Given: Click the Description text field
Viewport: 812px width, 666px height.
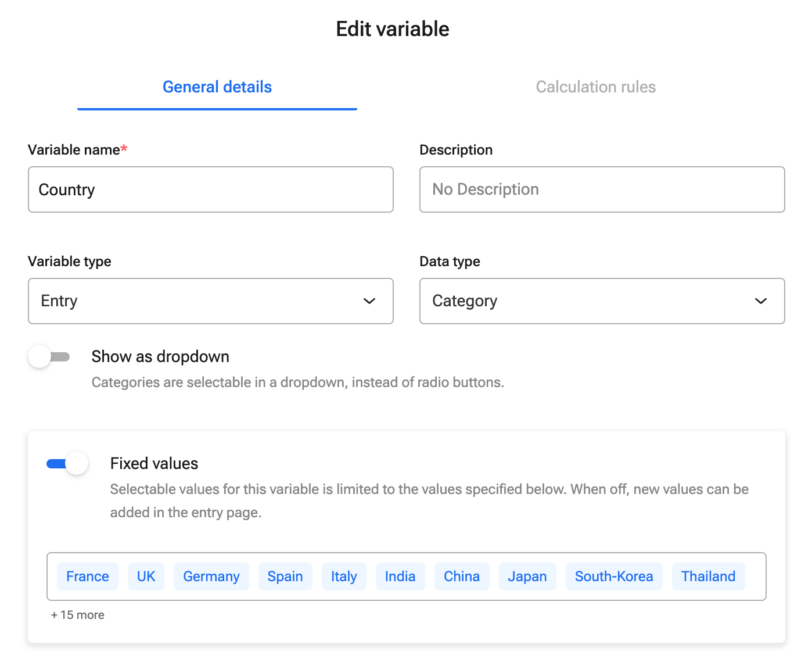Looking at the screenshot, I should coord(602,189).
